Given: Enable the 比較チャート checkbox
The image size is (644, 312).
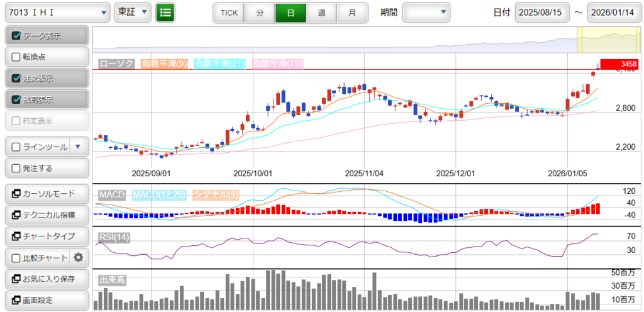Looking at the screenshot, I should tap(16, 257).
